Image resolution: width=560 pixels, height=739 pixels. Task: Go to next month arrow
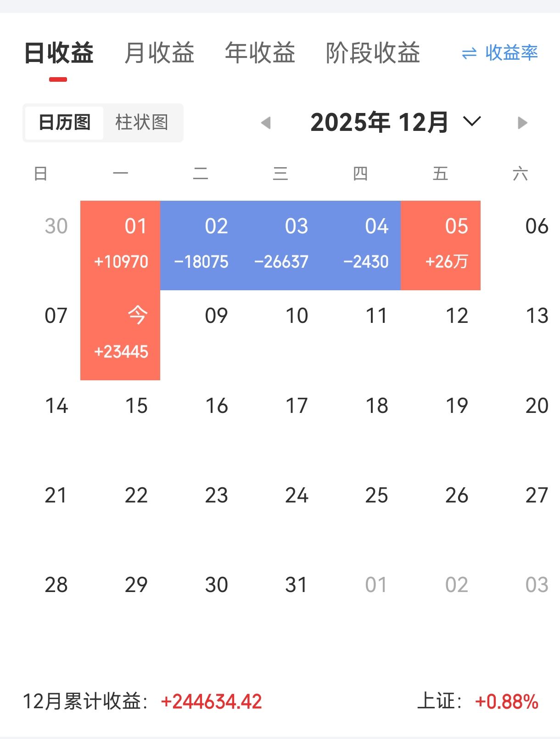[522, 123]
